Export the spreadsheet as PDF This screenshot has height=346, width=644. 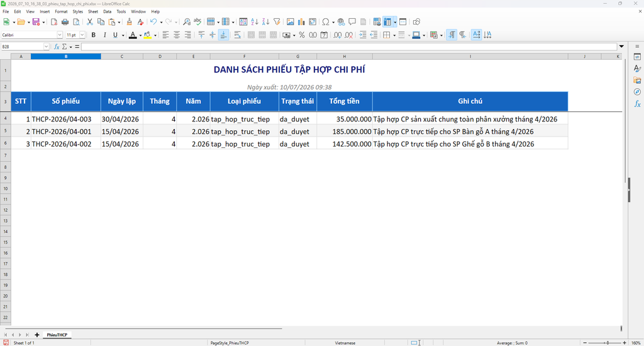(x=54, y=22)
